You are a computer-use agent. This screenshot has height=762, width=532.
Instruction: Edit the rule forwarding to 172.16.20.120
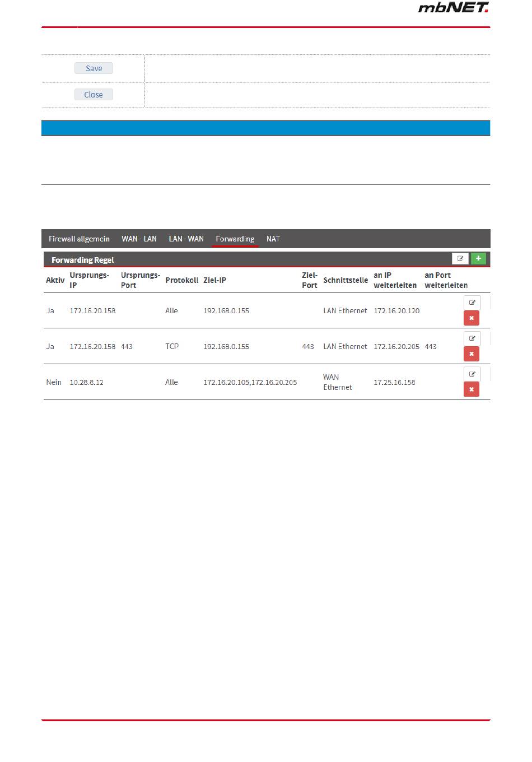[472, 303]
